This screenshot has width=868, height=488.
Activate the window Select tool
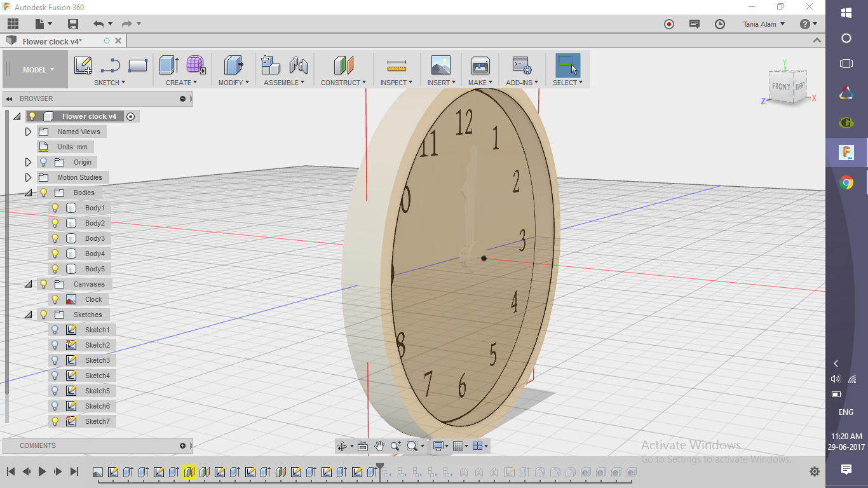coord(567,65)
